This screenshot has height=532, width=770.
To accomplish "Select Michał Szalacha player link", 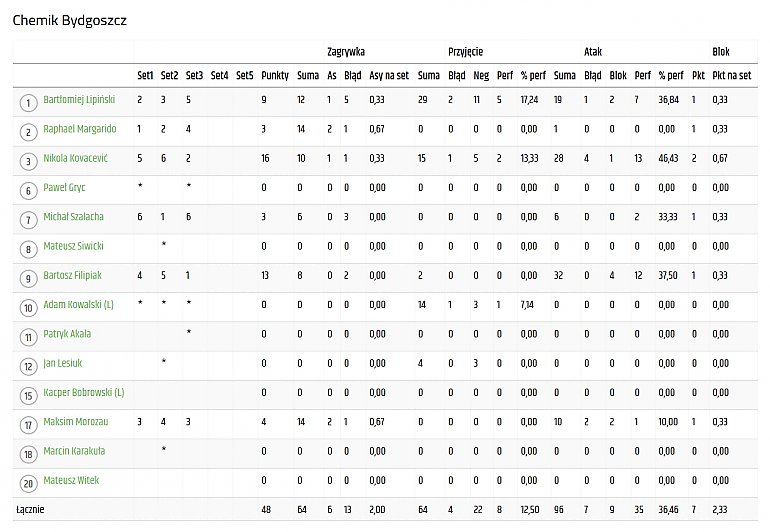I will click(x=73, y=217).
